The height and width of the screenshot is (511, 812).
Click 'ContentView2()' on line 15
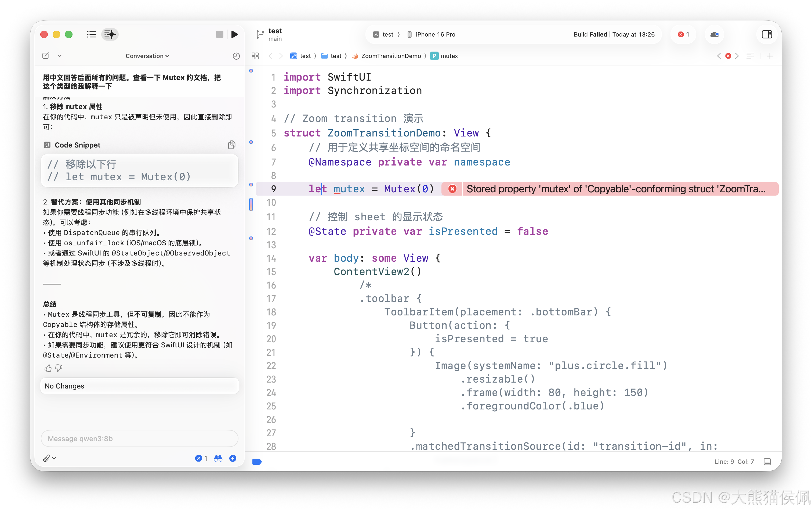pyautogui.click(x=378, y=272)
